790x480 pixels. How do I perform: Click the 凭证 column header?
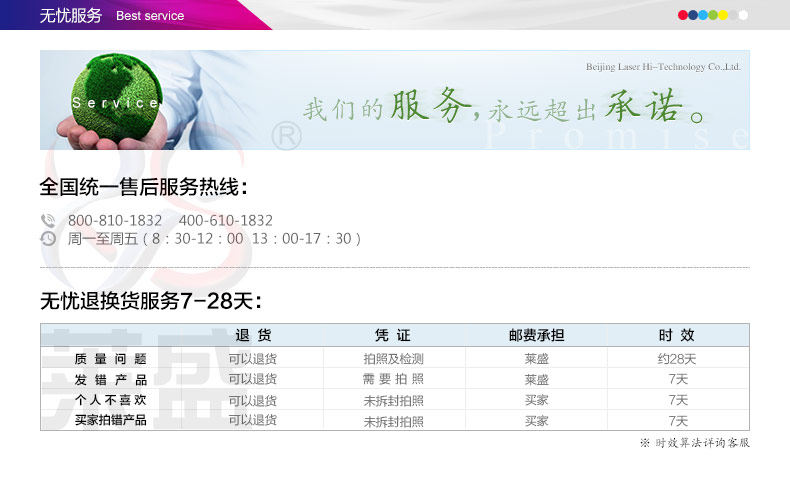[x=392, y=335]
